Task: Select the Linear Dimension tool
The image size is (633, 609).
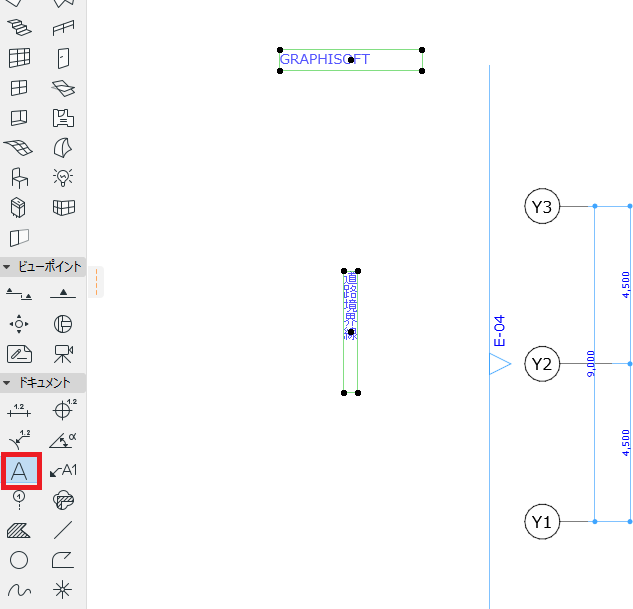Action: [19, 409]
